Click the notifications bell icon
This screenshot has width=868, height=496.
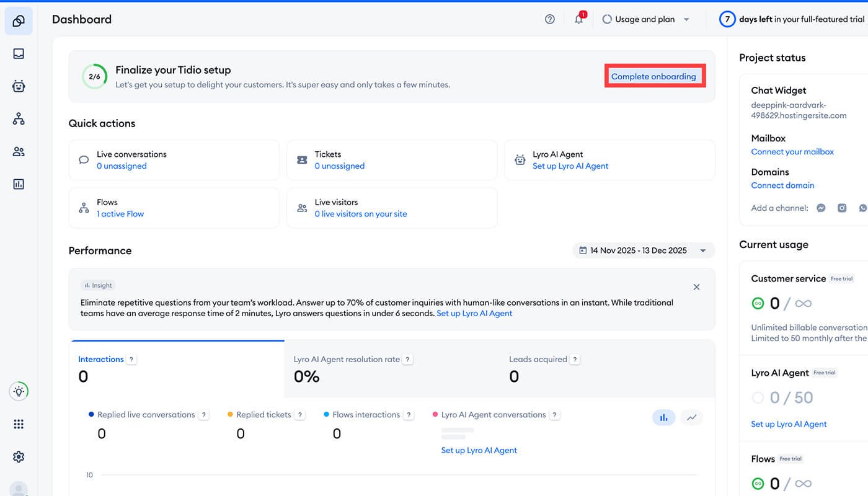[578, 19]
